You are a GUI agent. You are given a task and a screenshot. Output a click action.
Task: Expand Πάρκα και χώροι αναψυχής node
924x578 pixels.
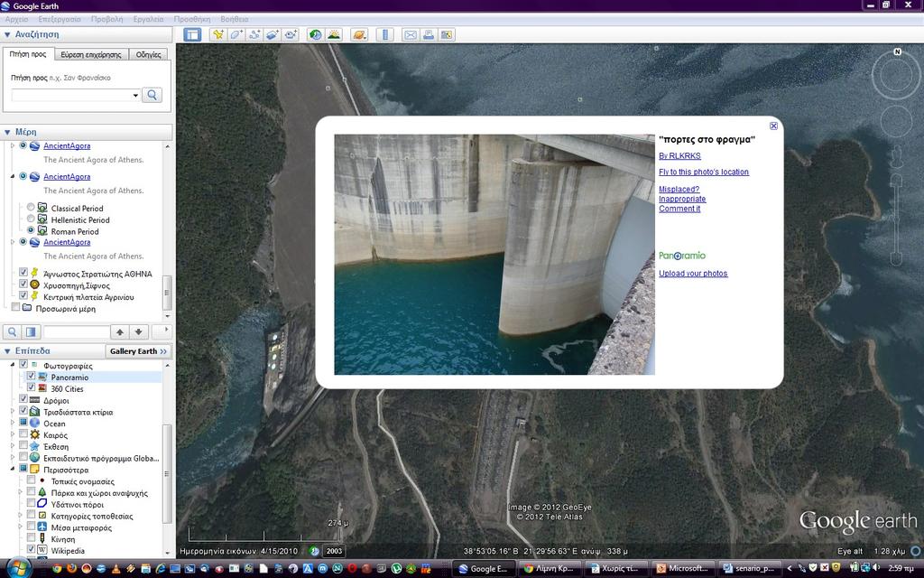pos(20,492)
